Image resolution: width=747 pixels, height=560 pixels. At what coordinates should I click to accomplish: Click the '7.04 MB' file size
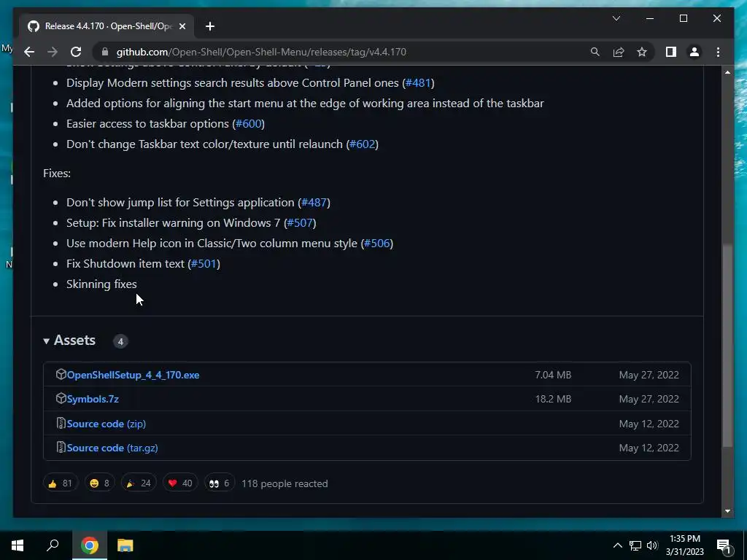click(x=553, y=376)
